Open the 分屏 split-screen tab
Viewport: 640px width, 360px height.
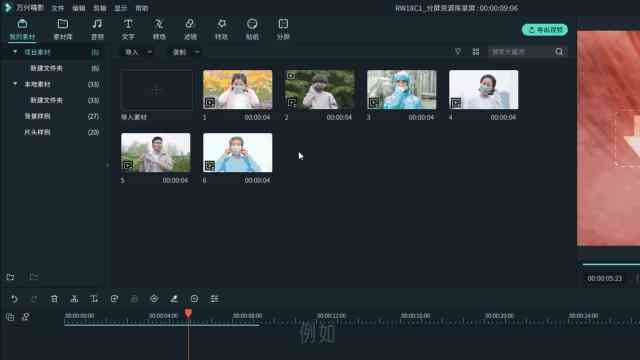pos(283,29)
